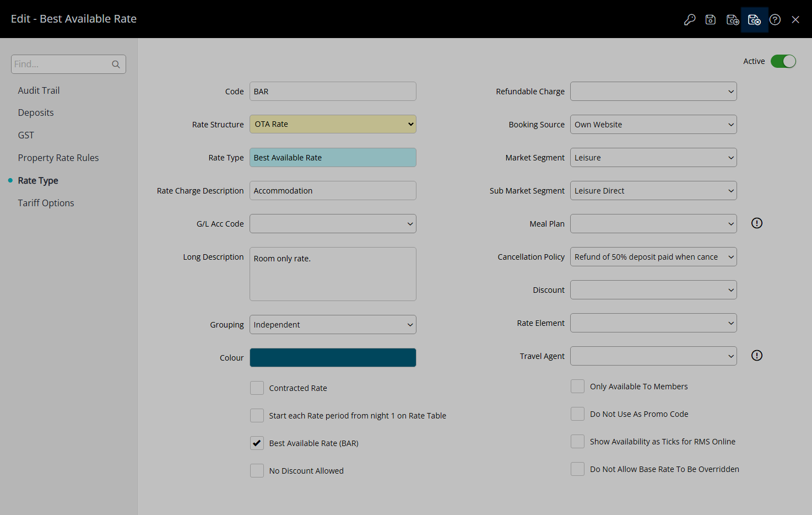Click the search magnifier in Find box
This screenshot has width=812, height=515.
click(116, 65)
